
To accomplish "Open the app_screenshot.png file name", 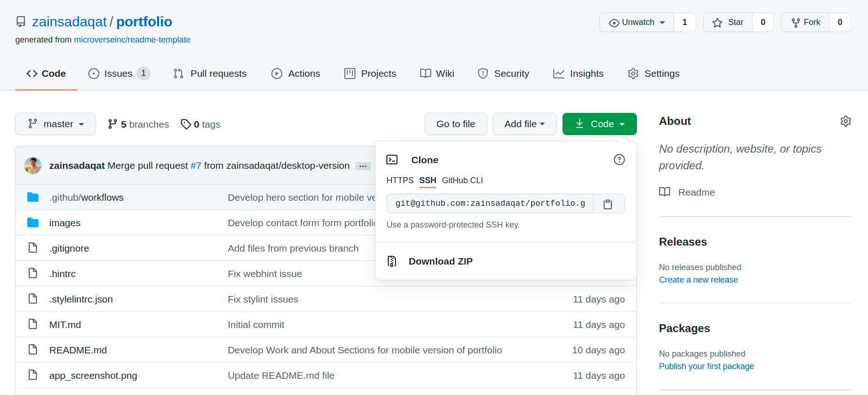I will pos(93,376).
